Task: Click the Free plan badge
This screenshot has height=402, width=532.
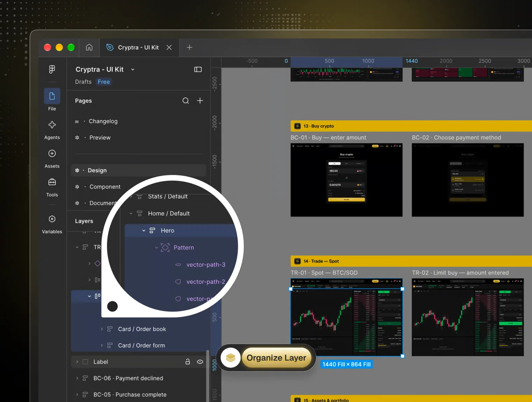Action: tap(104, 82)
